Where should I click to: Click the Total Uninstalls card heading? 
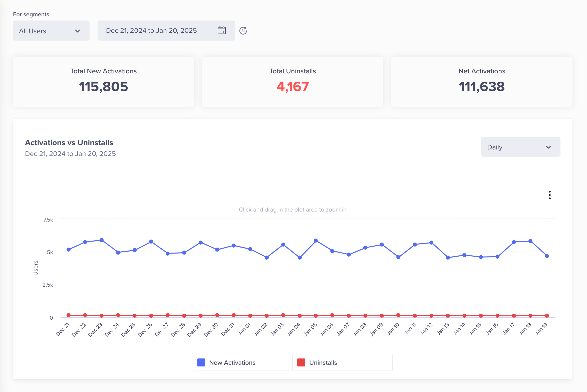pos(293,71)
